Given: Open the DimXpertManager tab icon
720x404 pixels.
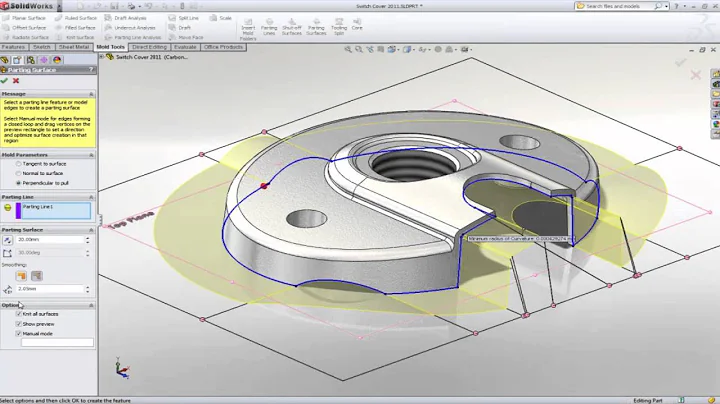Looking at the screenshot, I should (x=44, y=60).
